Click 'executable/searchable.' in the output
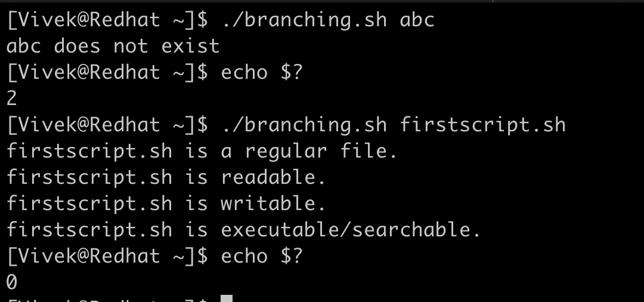644x302 pixels. tap(351, 230)
